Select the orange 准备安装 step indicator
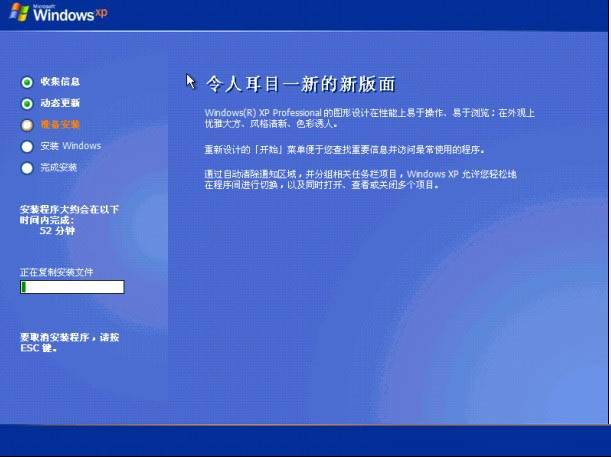Screen dimensions: 611x457 pos(26,125)
